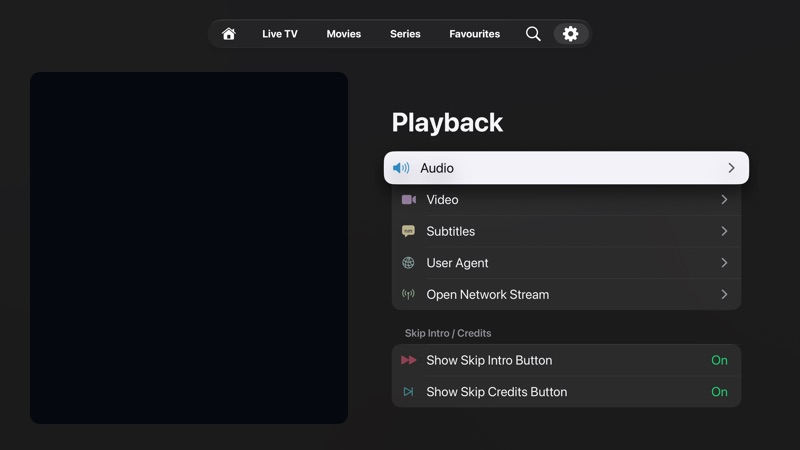Image resolution: width=800 pixels, height=450 pixels.
Task: Click the User Agent globe icon
Action: 408,263
